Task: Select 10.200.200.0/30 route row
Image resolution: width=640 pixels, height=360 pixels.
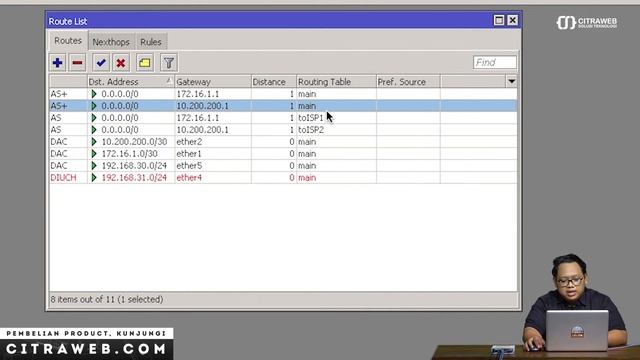Action: pyautogui.click(x=283, y=142)
